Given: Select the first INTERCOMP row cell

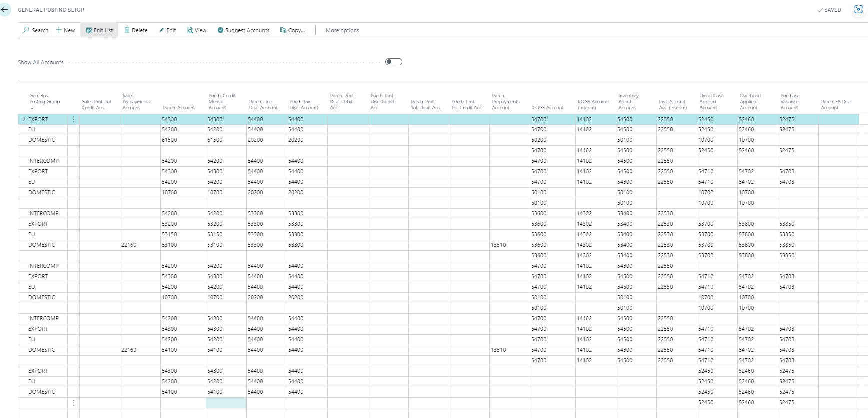Looking at the screenshot, I should 43,161.
